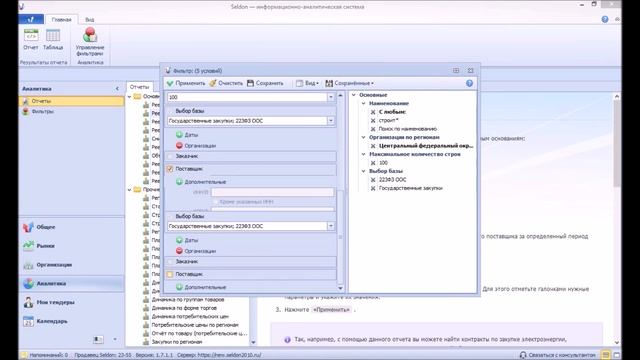
Task: Open the Рынки navigation section
Action: click(71, 246)
